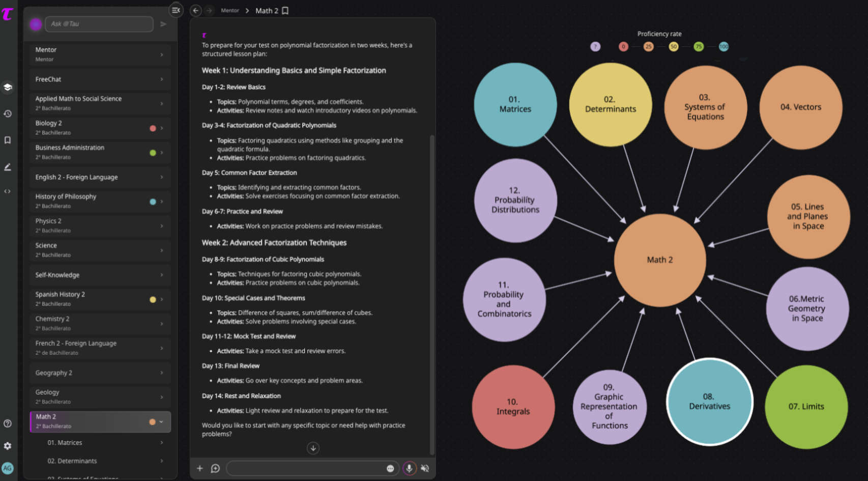Expand the Biology 2 chevron
The image size is (868, 481).
tap(162, 128)
